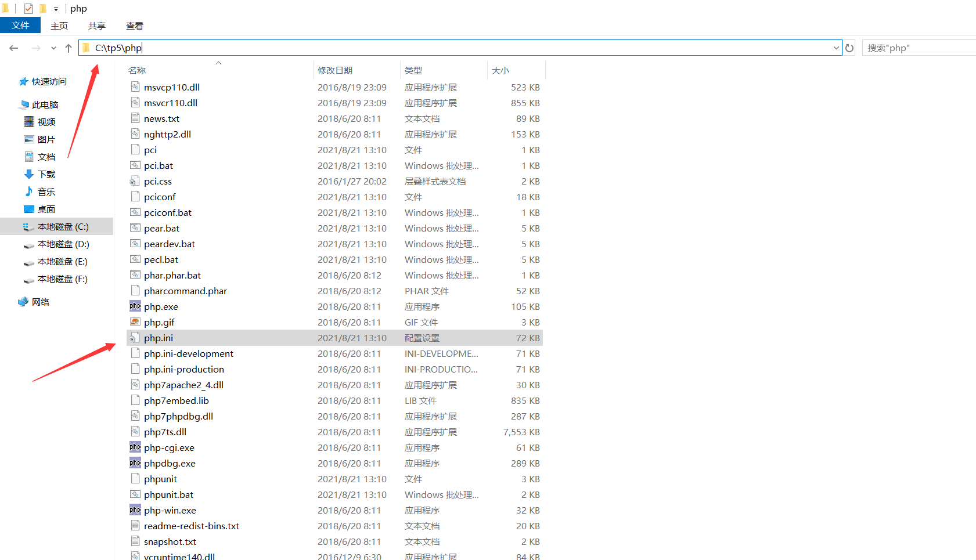Open the 文件 ribbon tab
Screen dimensions: 976x560
coord(20,26)
